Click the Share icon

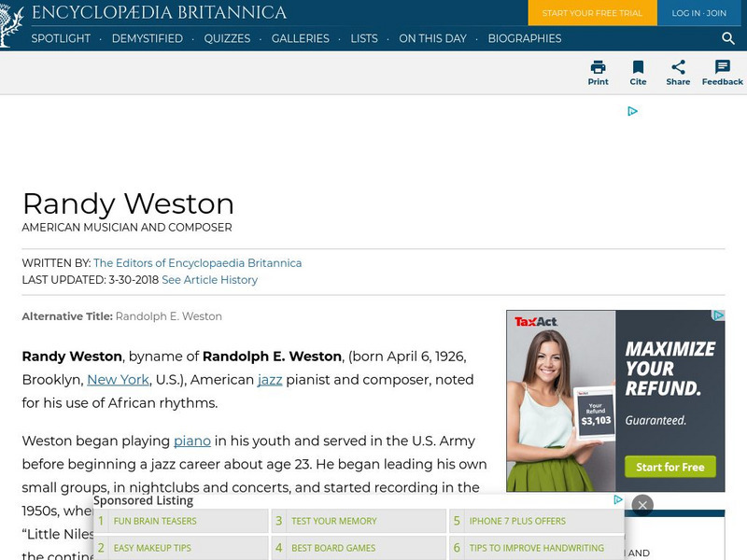pyautogui.click(x=678, y=67)
